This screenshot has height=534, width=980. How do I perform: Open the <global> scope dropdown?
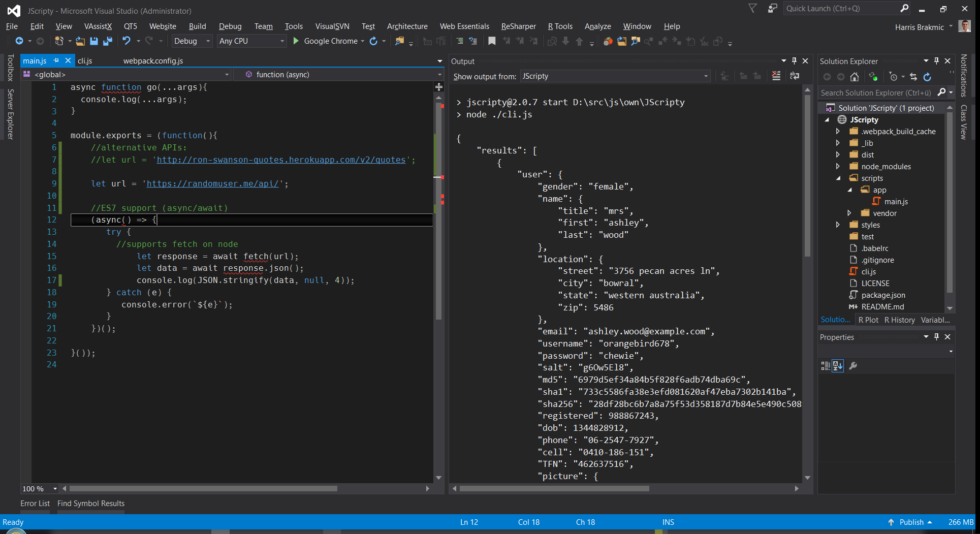coord(127,75)
